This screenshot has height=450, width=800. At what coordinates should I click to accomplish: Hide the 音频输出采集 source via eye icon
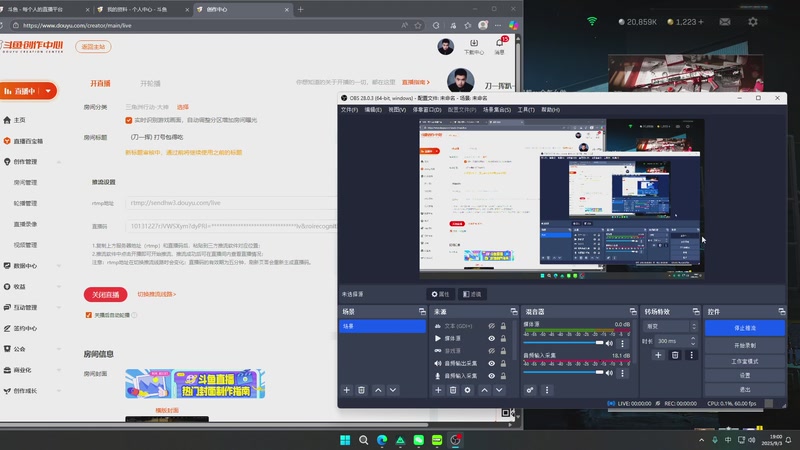point(491,363)
